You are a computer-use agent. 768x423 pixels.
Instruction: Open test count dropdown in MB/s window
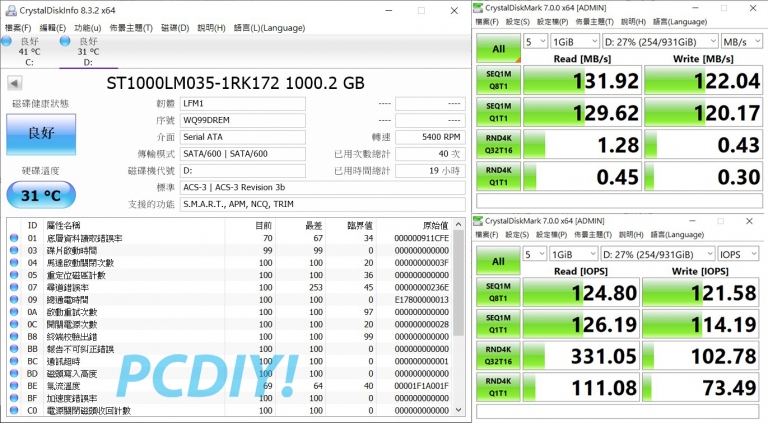coord(535,42)
